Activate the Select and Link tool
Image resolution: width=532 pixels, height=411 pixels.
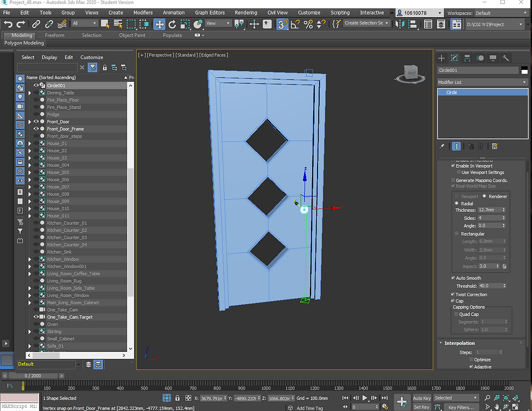[x=36, y=24]
